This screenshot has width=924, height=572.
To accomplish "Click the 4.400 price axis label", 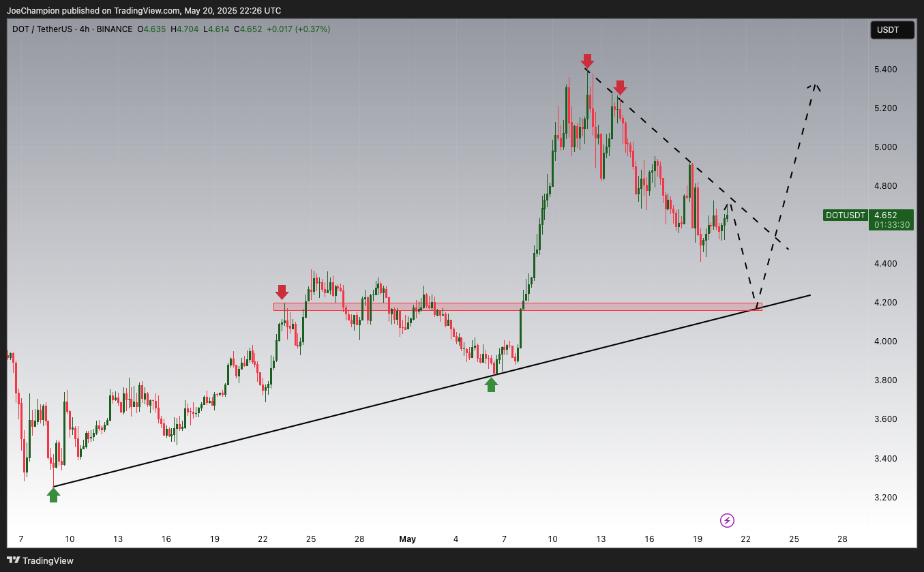I will click(x=886, y=264).
